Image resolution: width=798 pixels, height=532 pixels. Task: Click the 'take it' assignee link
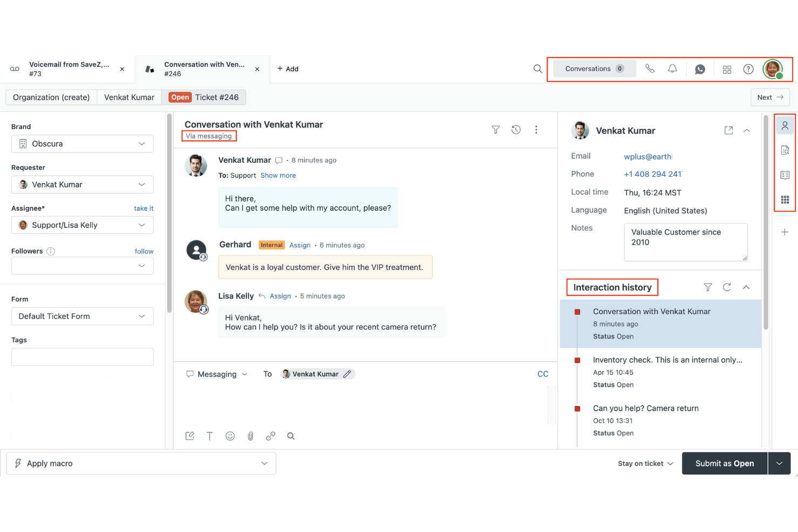143,209
